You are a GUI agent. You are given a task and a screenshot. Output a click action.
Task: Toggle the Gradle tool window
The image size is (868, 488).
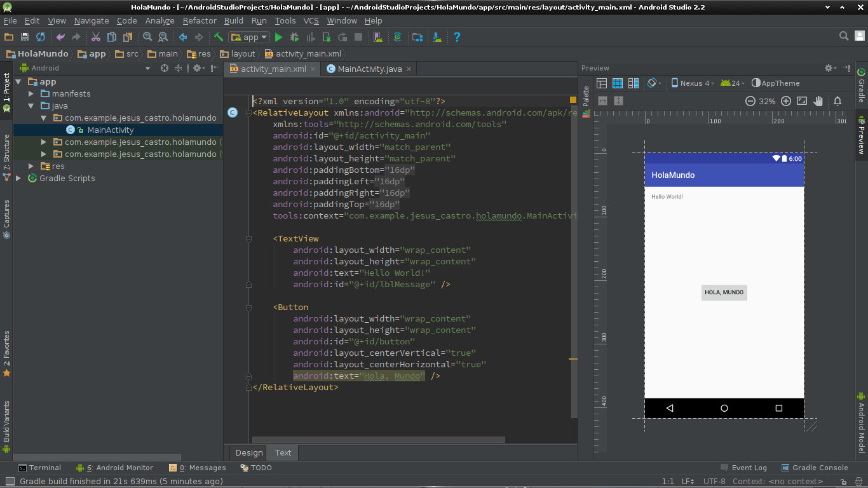[x=861, y=86]
